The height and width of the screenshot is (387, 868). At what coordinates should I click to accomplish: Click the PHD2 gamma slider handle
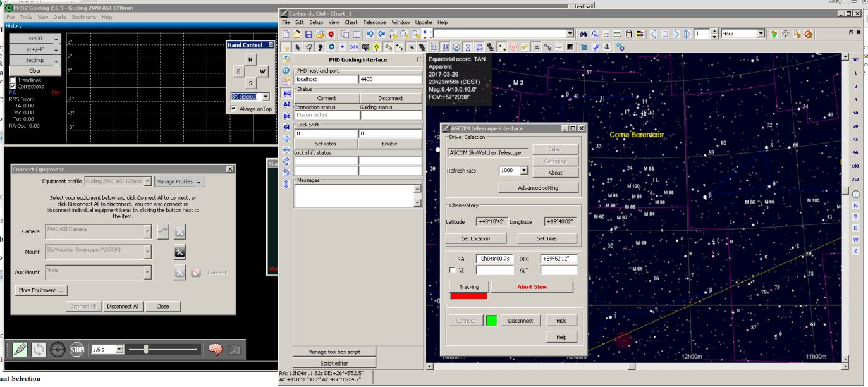[146, 349]
